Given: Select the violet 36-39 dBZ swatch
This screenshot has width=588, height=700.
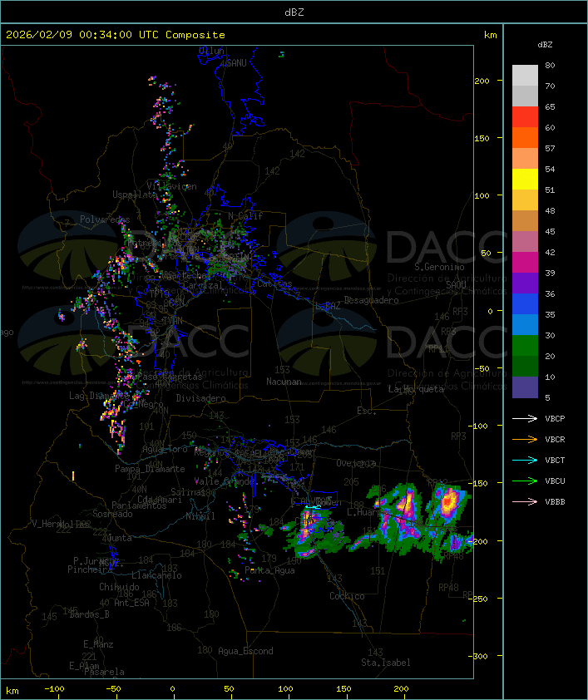Looking at the screenshot, I should pyautogui.click(x=525, y=283).
